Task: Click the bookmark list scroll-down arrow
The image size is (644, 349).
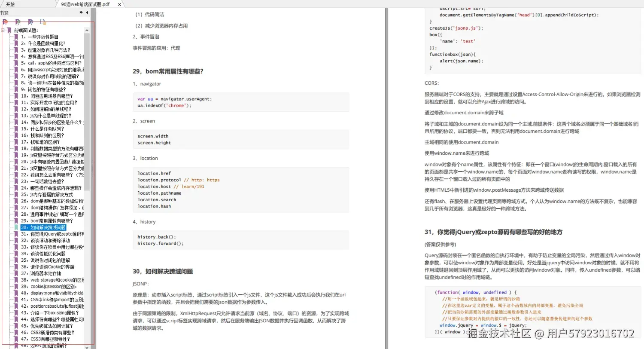Action: 87,346
